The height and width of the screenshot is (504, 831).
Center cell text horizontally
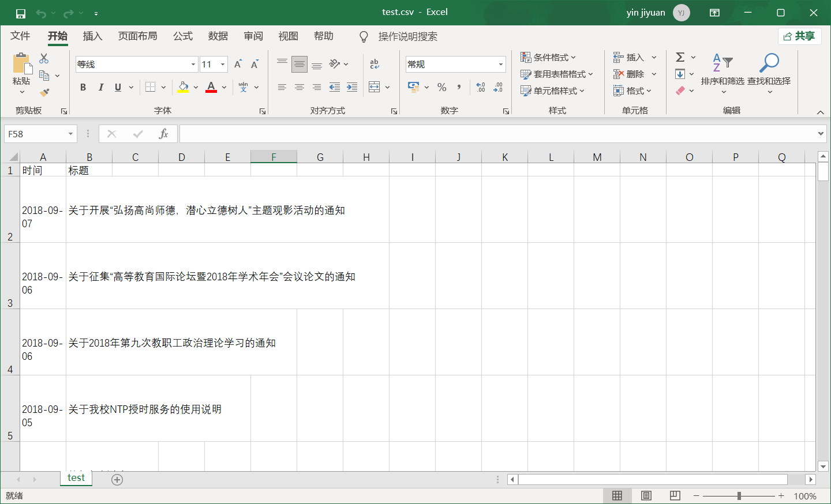pyautogui.click(x=300, y=87)
